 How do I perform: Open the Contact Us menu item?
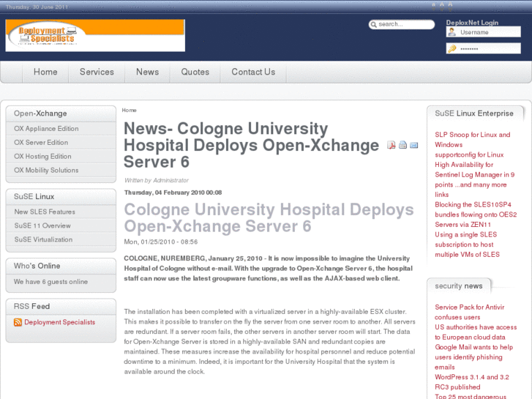[253, 72]
